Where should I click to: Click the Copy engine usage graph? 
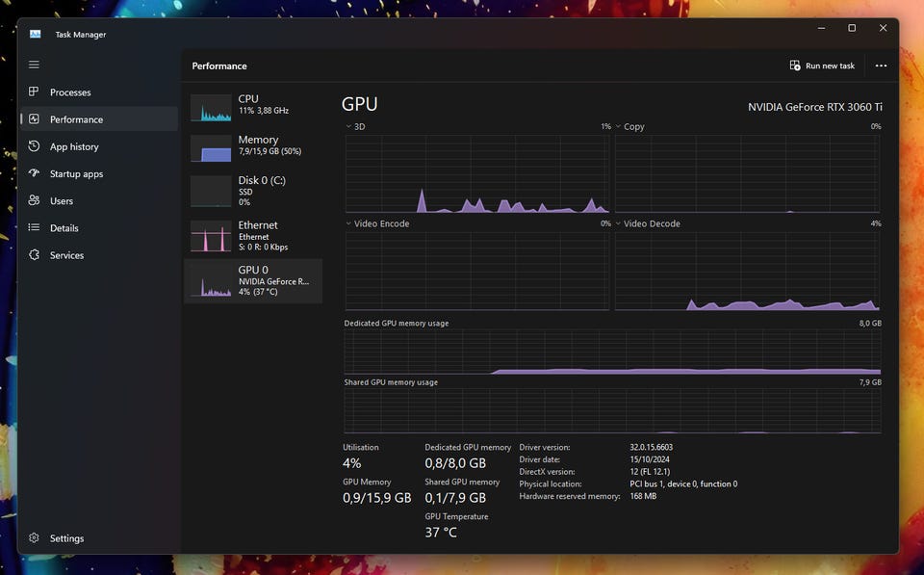747,174
